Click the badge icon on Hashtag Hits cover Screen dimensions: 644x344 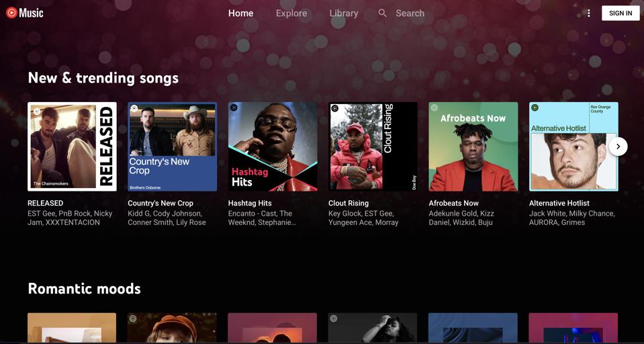(x=234, y=108)
